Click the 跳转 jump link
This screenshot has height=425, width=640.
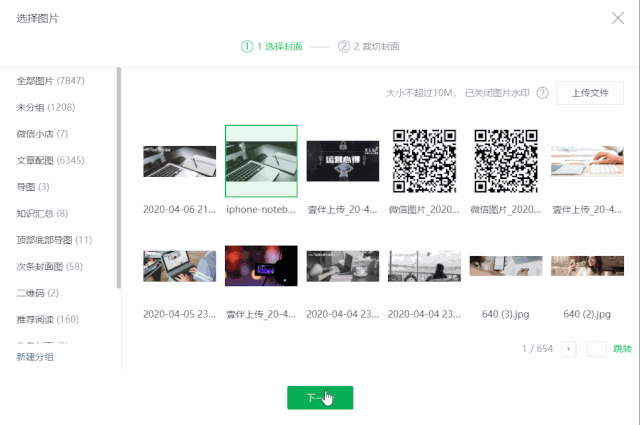622,349
